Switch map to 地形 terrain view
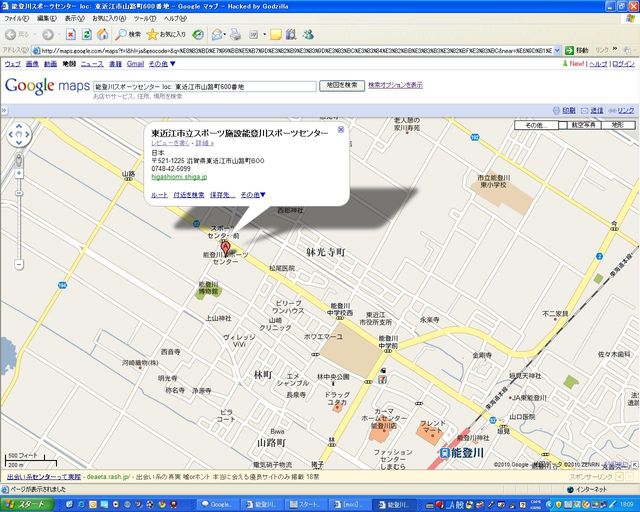Viewport: 640px width, 512px height. pos(616,125)
